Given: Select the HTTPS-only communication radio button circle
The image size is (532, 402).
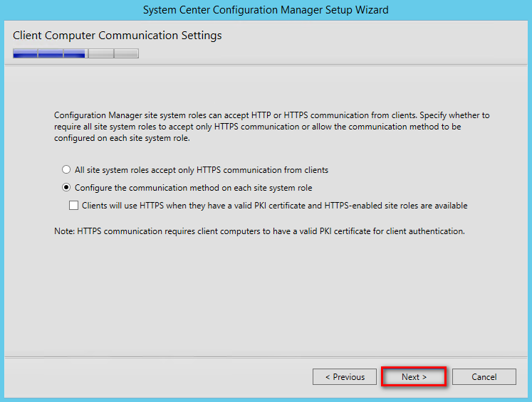Looking at the screenshot, I should tap(66, 169).
